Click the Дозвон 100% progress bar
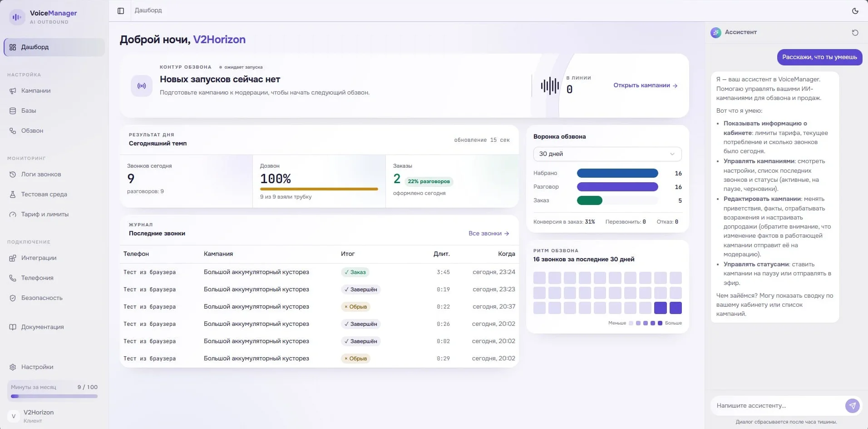868x429 pixels. (319, 189)
